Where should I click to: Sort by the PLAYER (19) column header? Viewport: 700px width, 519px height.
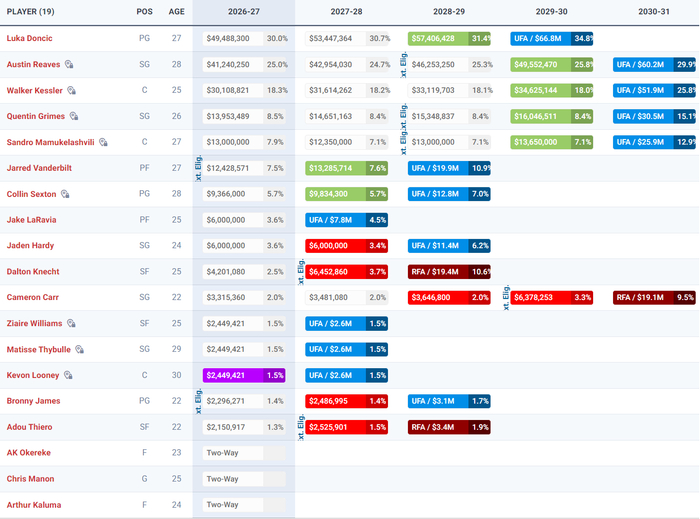pos(30,12)
